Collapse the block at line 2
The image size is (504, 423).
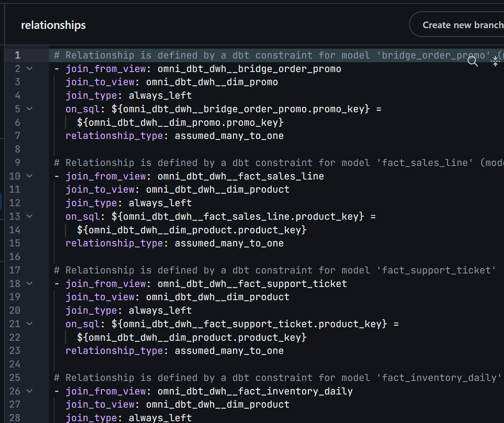pyautogui.click(x=30, y=69)
